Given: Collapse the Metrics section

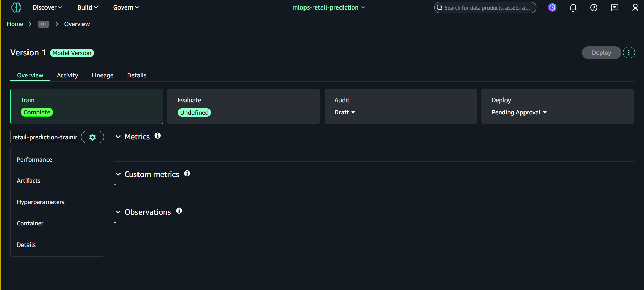Looking at the screenshot, I should [118, 137].
